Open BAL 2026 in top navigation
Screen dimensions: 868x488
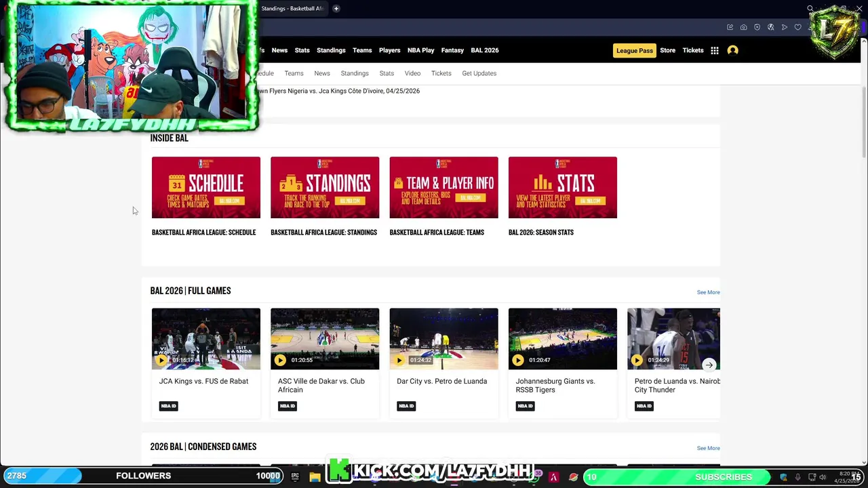point(485,50)
